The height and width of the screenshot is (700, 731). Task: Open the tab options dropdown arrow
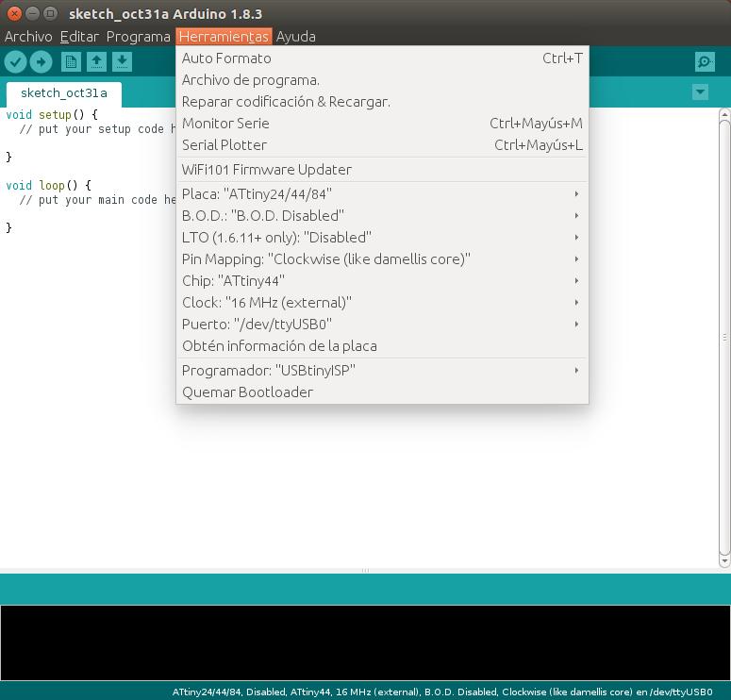(700, 92)
